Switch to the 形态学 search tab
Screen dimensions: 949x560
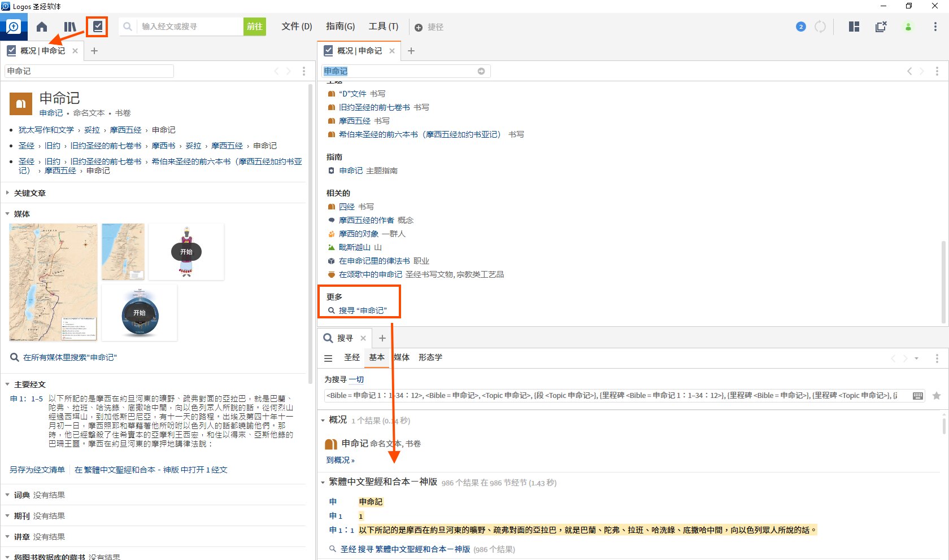(430, 357)
